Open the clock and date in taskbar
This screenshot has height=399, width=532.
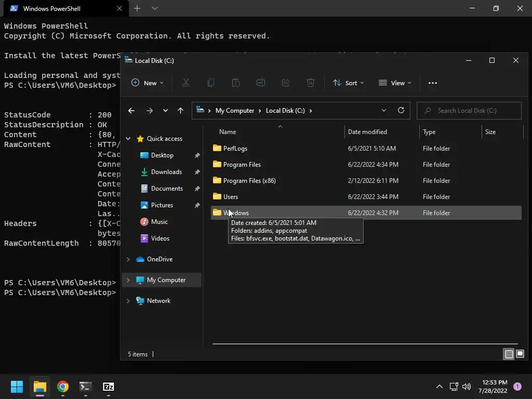coord(493,387)
